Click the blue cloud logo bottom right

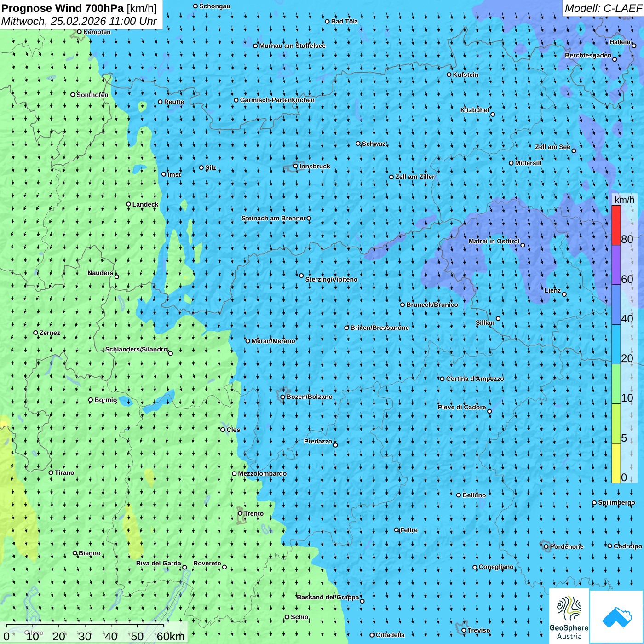point(616,616)
